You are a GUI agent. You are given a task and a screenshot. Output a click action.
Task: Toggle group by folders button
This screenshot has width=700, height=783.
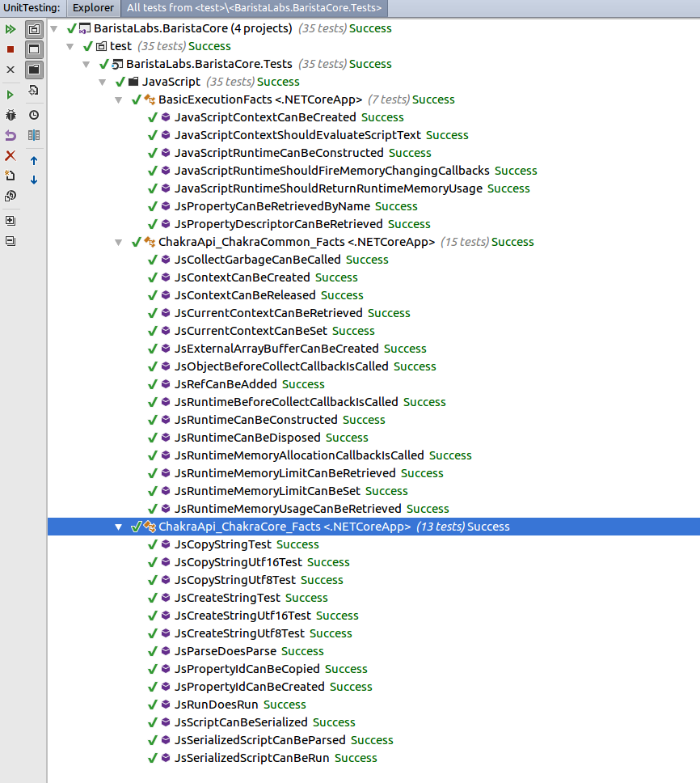pos(34,70)
